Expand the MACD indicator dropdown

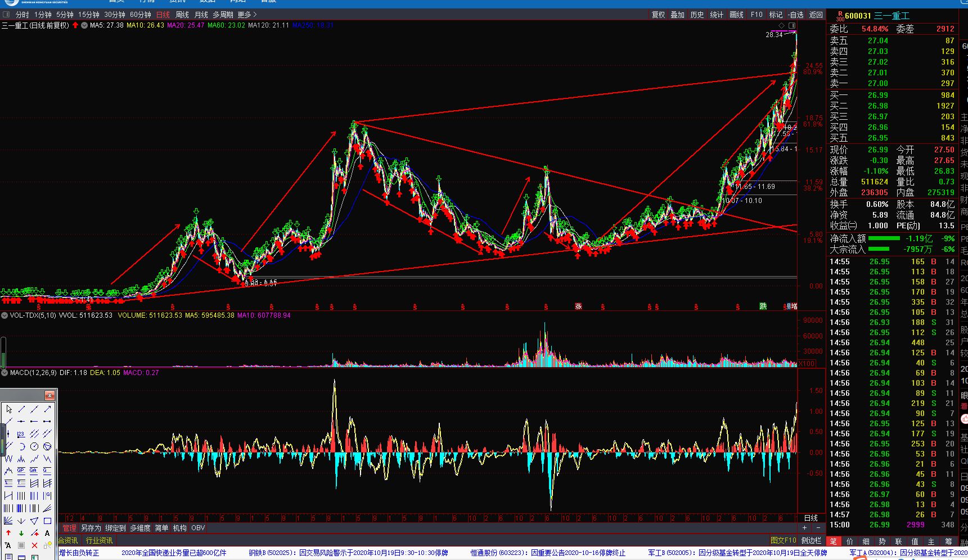pyautogui.click(x=4, y=373)
